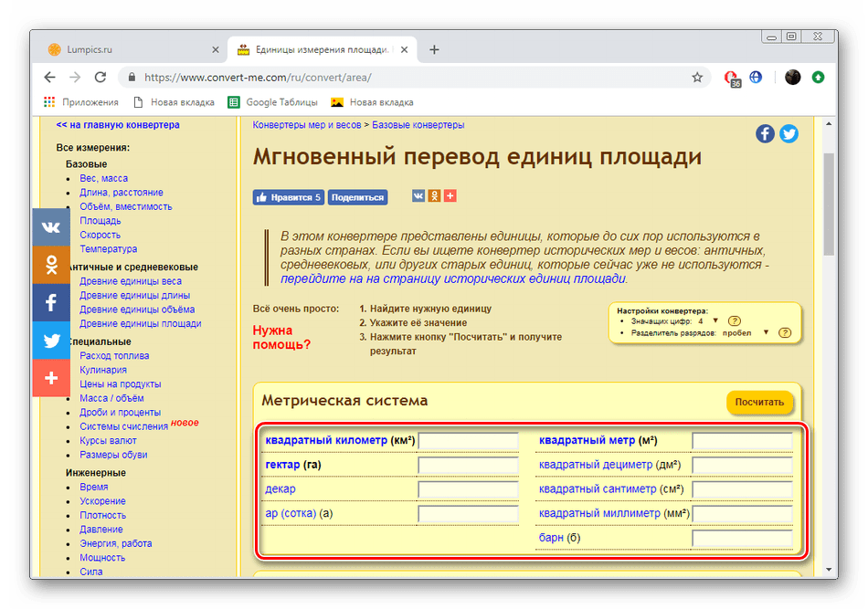Click квадратный метр input field
Viewport: 868px width, 609px height.
[x=742, y=441]
